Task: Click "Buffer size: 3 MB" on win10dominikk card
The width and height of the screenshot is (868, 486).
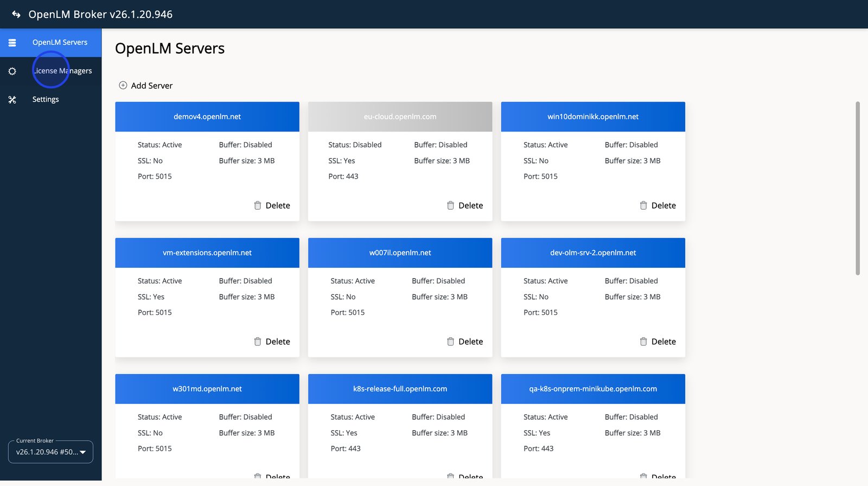Action: (633, 161)
